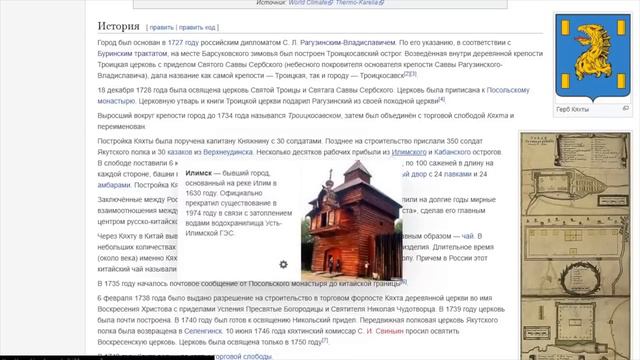Click 'править код' next to История heading
The width and height of the screenshot is (640, 360).
(197, 27)
